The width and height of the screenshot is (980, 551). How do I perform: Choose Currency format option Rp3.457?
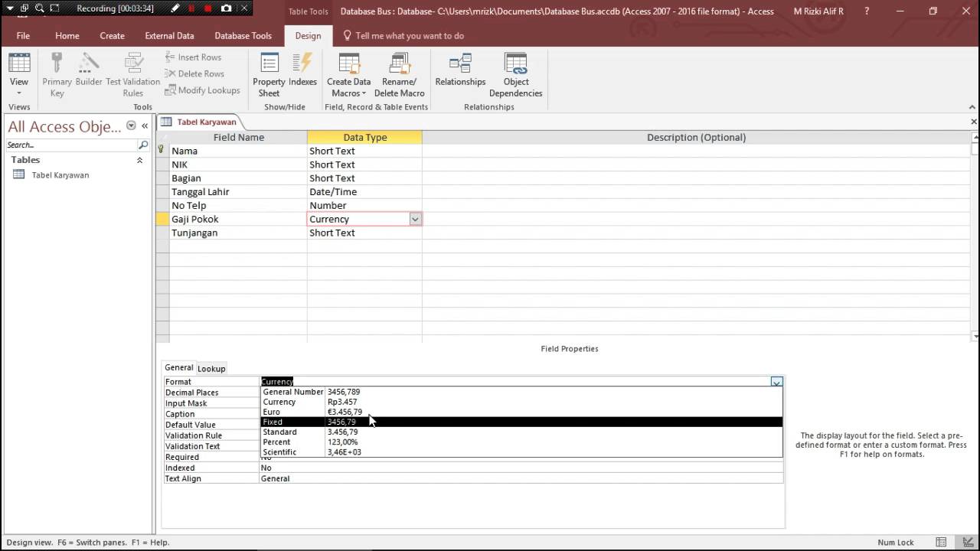tap(521, 402)
